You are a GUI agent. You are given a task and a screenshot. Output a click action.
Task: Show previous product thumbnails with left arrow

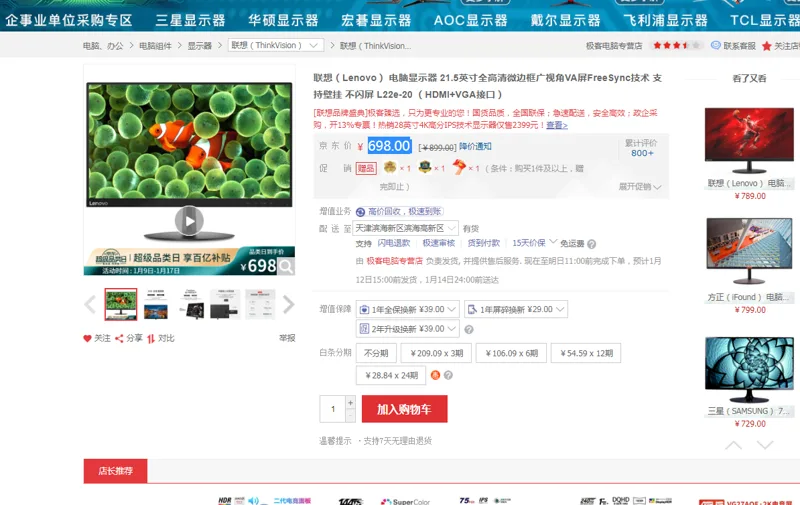point(90,305)
